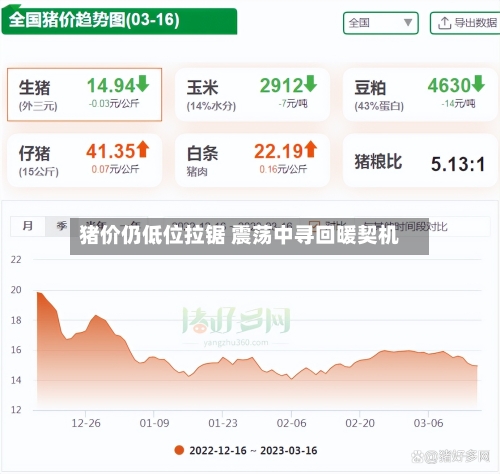Switch to the 月 period tab
This screenshot has height=474, width=500.
[28, 226]
